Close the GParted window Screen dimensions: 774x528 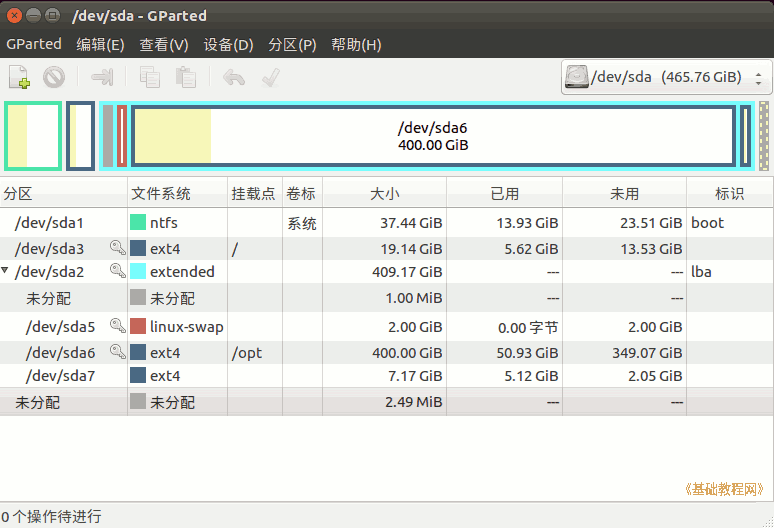coord(14,16)
